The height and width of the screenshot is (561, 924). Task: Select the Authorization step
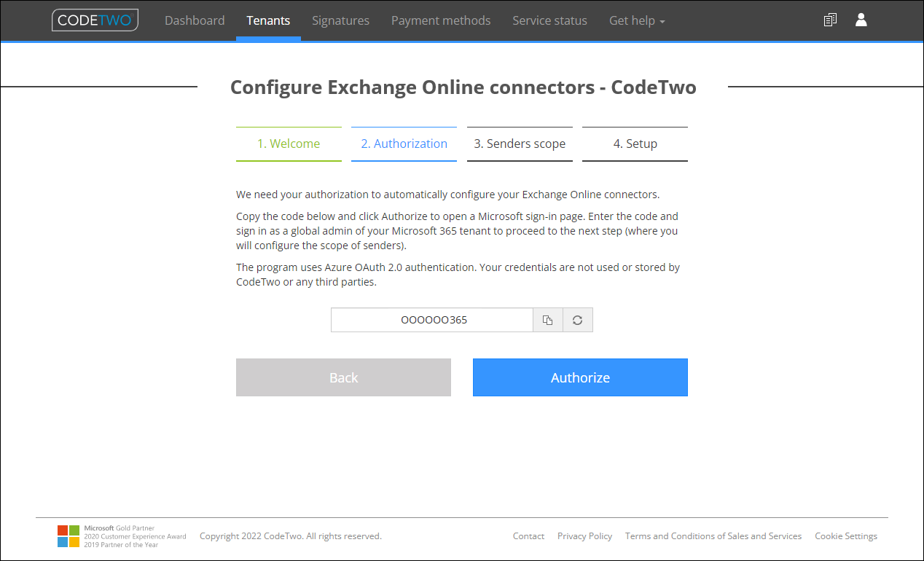tap(404, 144)
